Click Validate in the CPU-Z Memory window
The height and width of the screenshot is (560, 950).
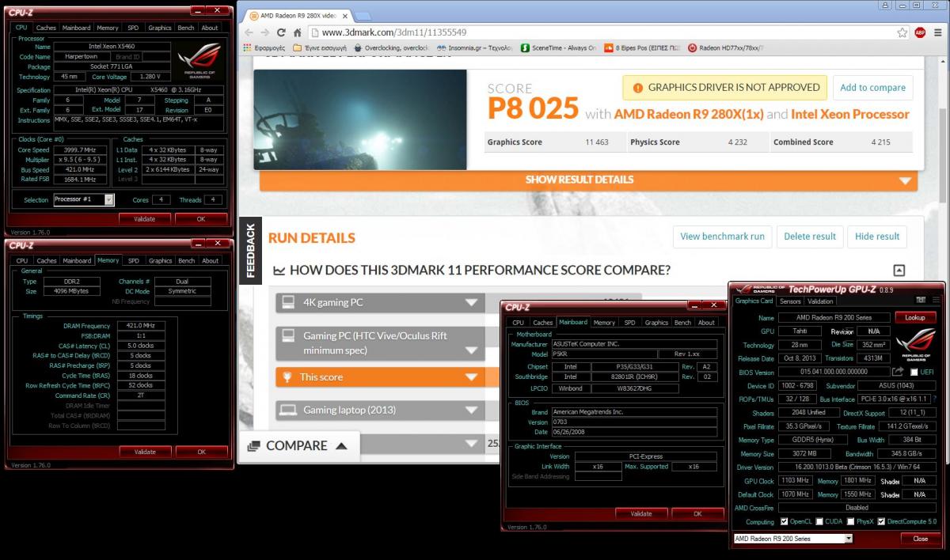[x=145, y=452]
